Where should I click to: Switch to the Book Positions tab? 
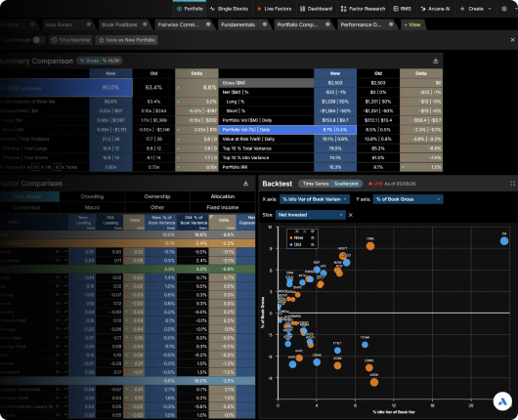(x=119, y=24)
